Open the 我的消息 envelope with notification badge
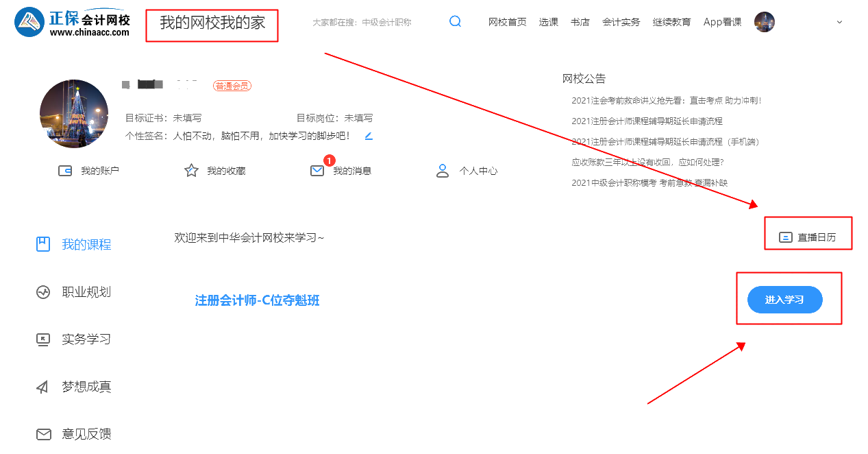The width and height of the screenshot is (868, 454). 317,171
